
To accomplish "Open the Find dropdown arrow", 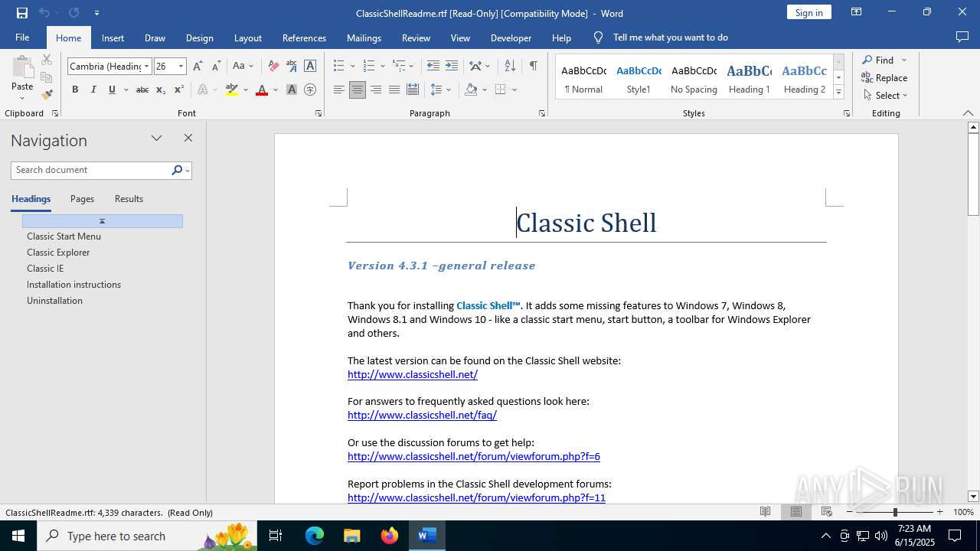I will tap(904, 60).
